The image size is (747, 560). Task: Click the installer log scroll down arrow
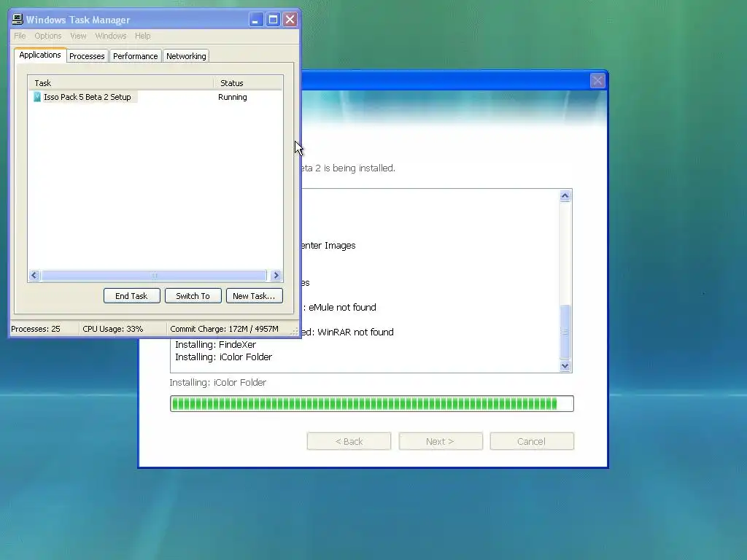tap(565, 366)
